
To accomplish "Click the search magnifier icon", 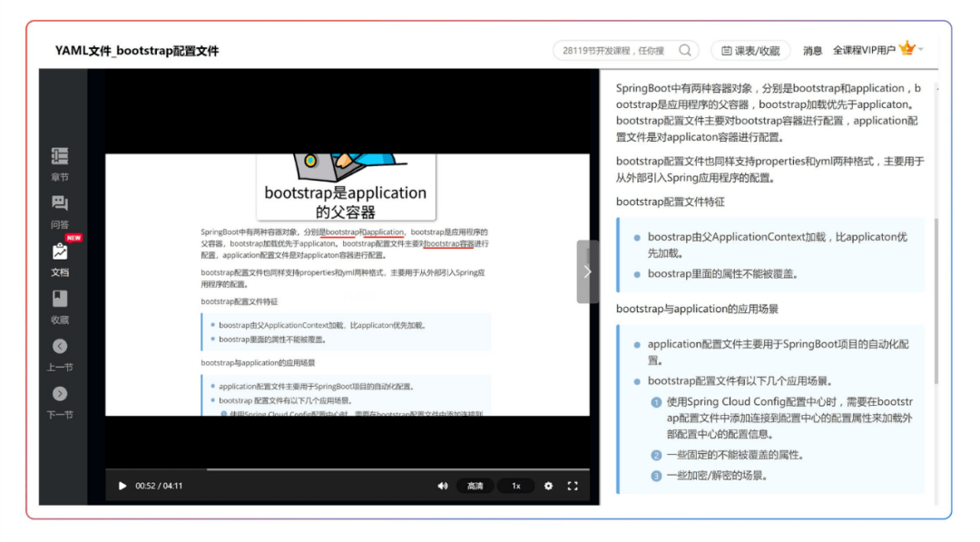I will 685,50.
